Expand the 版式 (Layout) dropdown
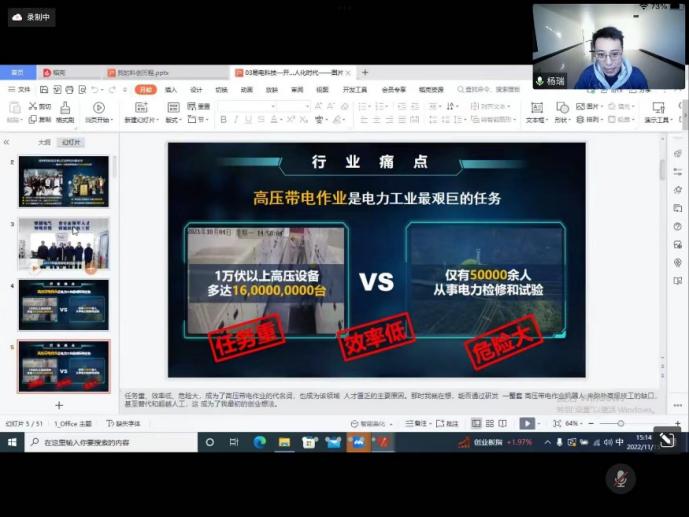The width and height of the screenshot is (689, 517). click(173, 119)
